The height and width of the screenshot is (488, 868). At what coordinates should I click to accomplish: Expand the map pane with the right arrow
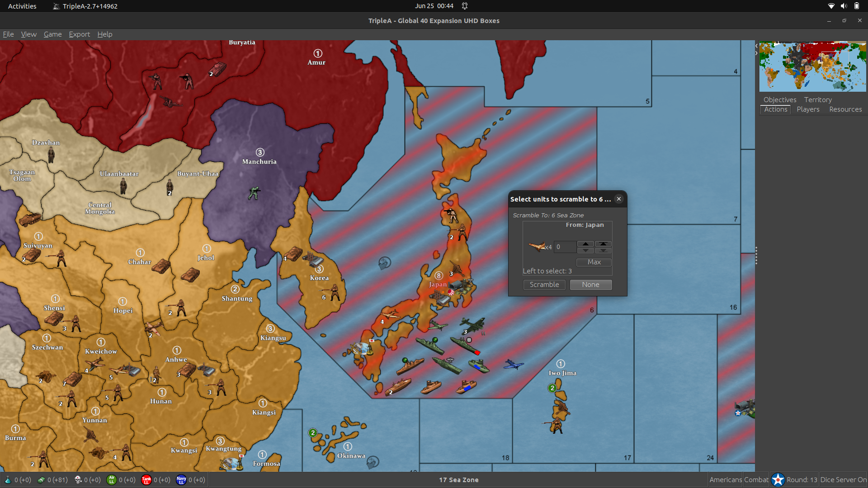[756, 53]
